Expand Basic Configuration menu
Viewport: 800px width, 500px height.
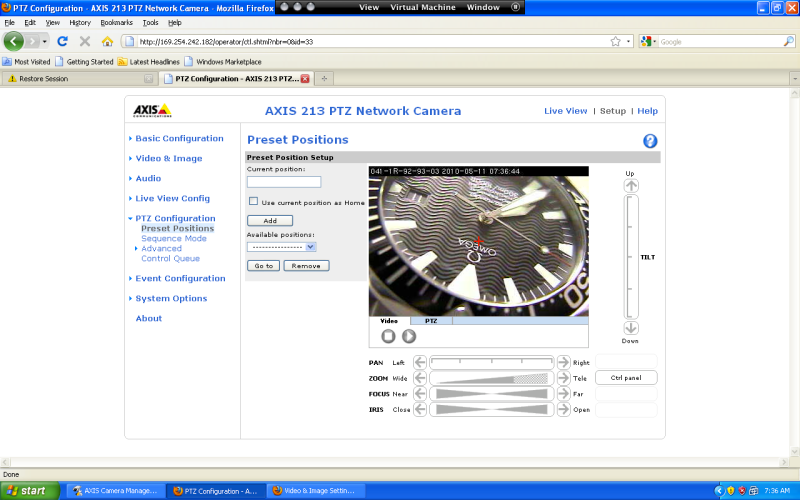click(179, 138)
